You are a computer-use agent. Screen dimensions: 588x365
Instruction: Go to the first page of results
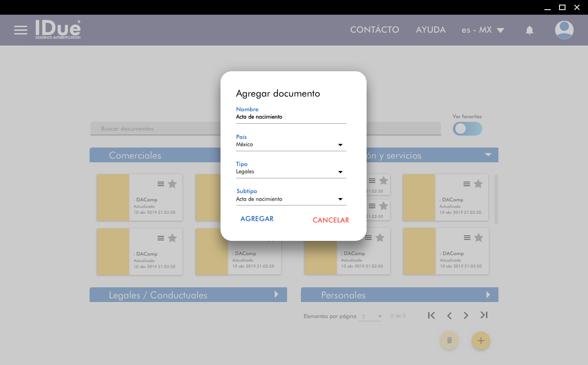point(431,315)
